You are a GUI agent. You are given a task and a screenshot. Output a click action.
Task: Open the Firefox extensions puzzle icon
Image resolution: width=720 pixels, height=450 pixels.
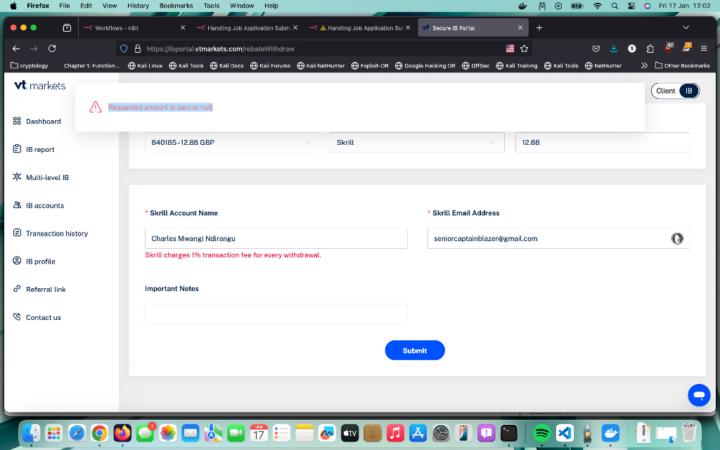coord(650,48)
